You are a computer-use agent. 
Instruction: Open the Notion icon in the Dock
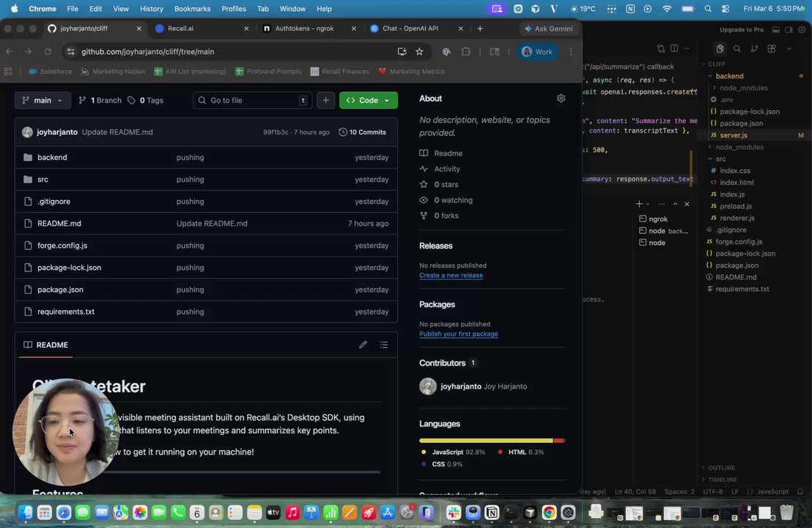click(492, 513)
